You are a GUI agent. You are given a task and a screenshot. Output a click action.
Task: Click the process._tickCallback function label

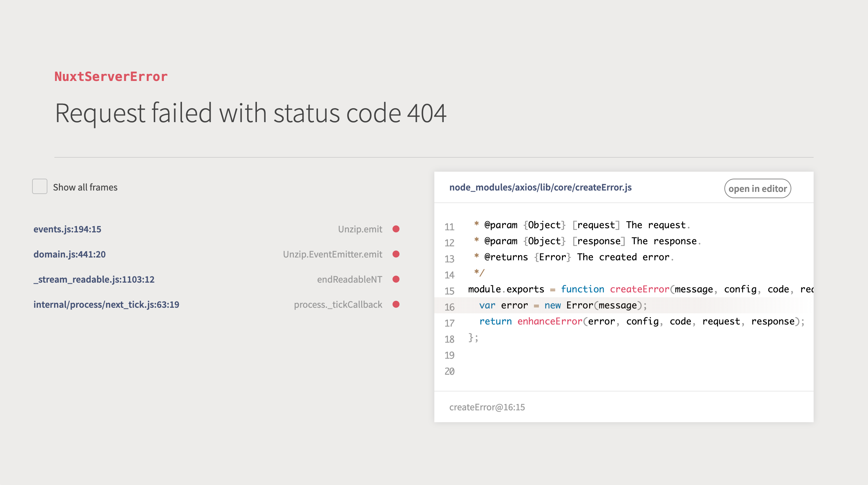pos(338,305)
